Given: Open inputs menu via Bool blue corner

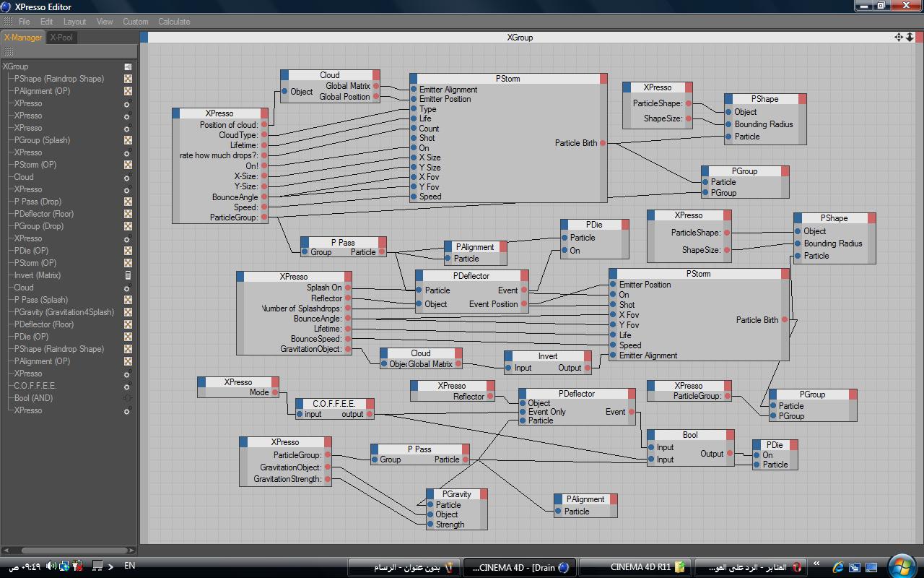Looking at the screenshot, I should 650,435.
